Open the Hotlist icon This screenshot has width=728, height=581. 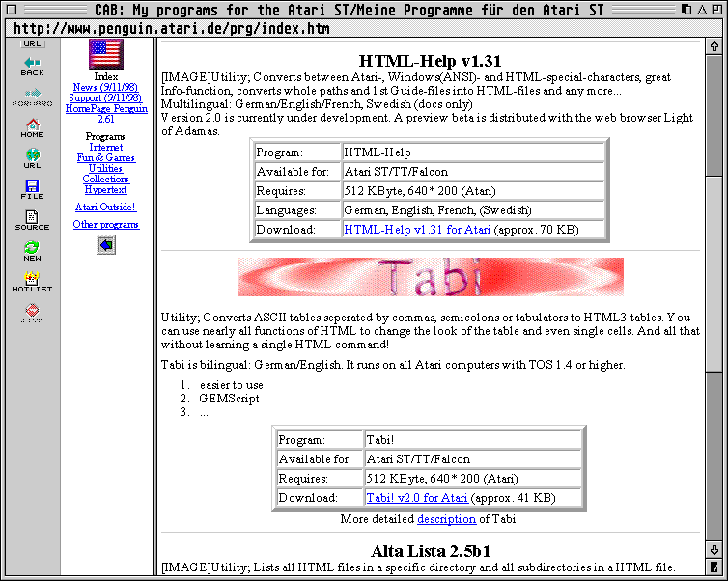click(x=32, y=282)
